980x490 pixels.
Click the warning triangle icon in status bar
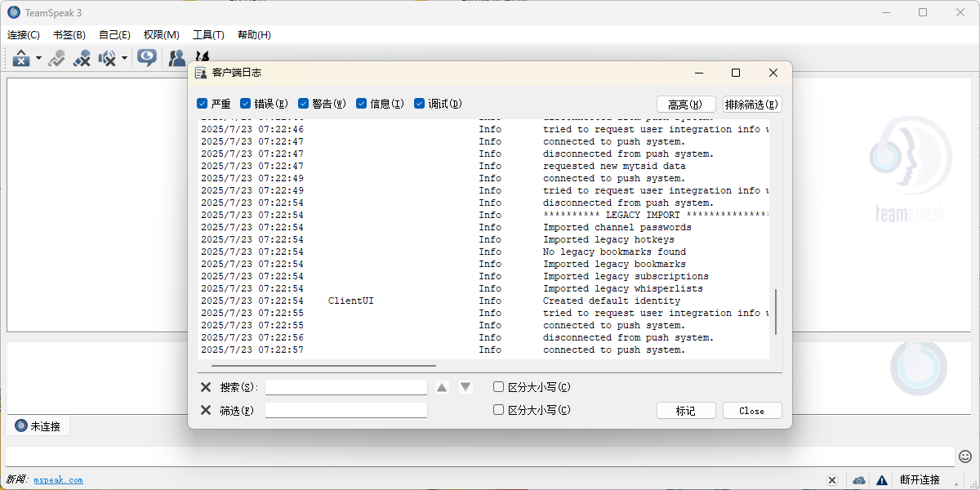[882, 480]
